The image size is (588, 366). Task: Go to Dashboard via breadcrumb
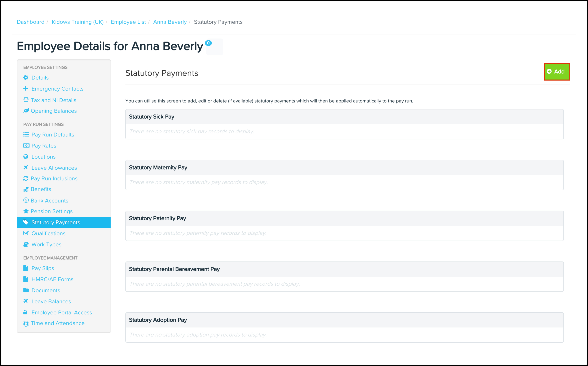31,22
